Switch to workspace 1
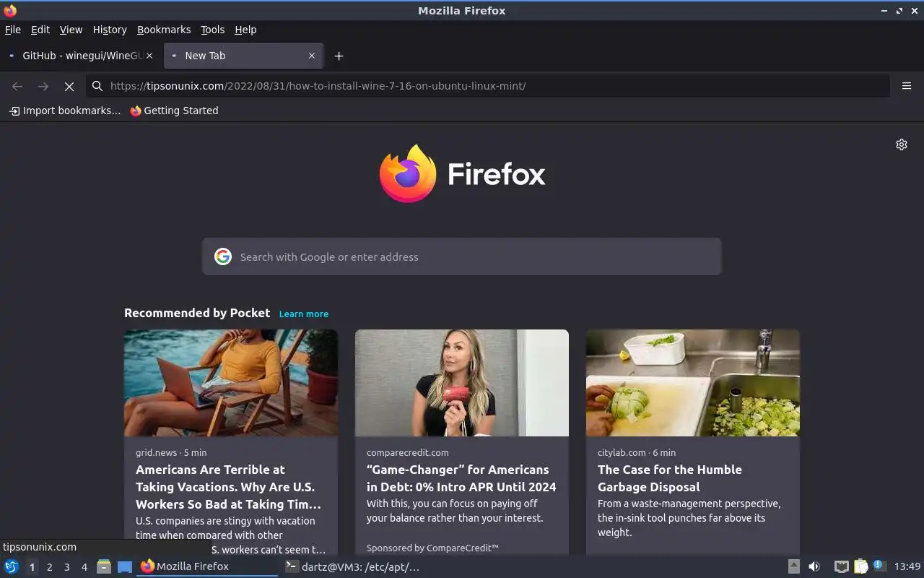This screenshot has height=578, width=924. (x=32, y=567)
